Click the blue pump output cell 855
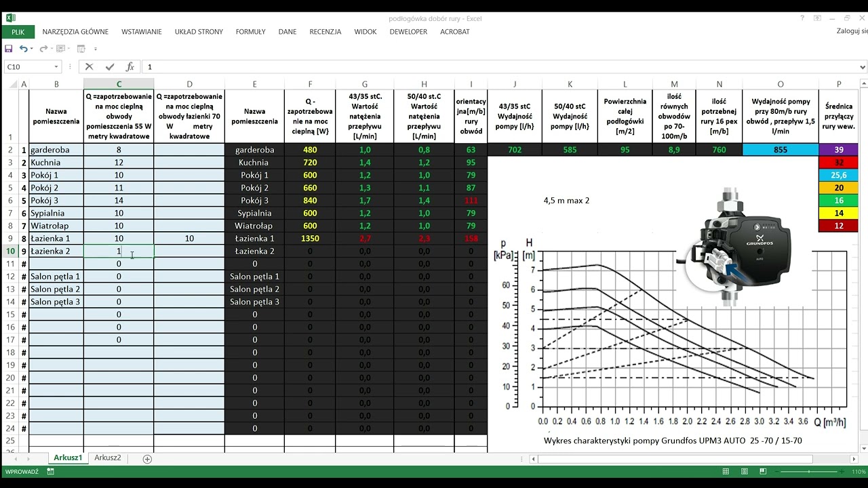Viewport: 868px width, 488px height. [781, 150]
